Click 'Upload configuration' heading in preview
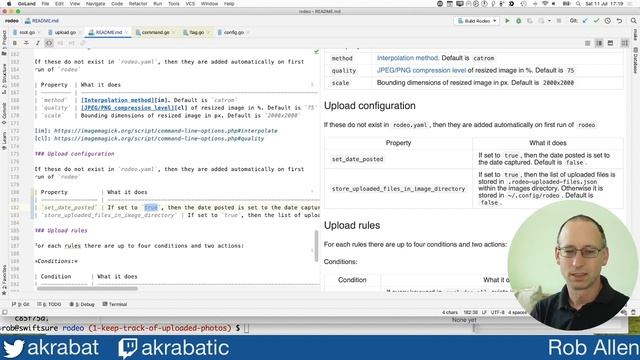The width and height of the screenshot is (640, 360). [370, 106]
